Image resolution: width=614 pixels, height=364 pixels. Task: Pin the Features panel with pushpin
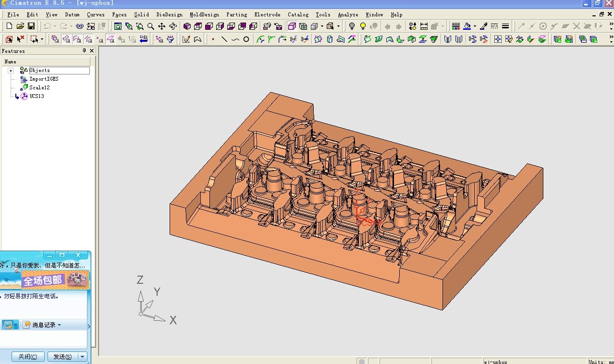[84, 50]
